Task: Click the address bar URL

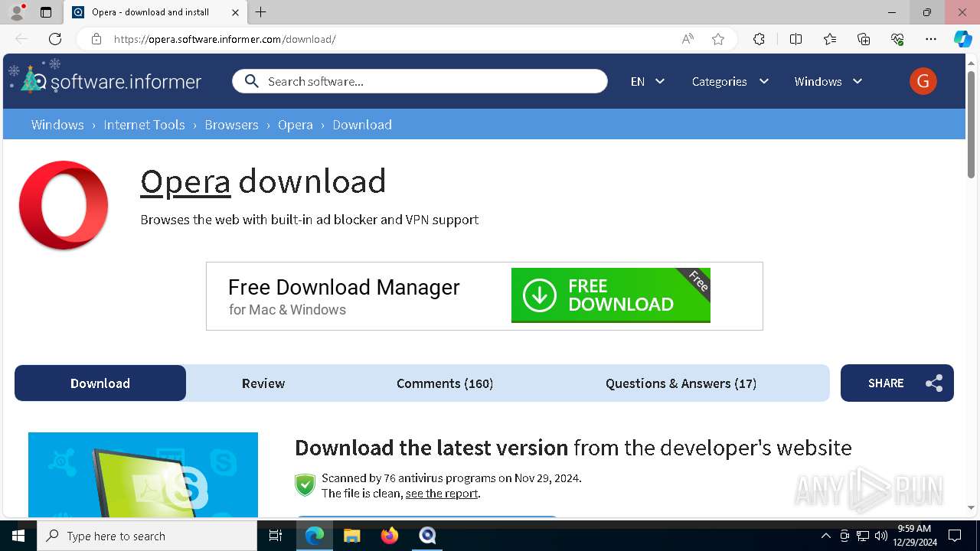Action: pyautogui.click(x=224, y=39)
